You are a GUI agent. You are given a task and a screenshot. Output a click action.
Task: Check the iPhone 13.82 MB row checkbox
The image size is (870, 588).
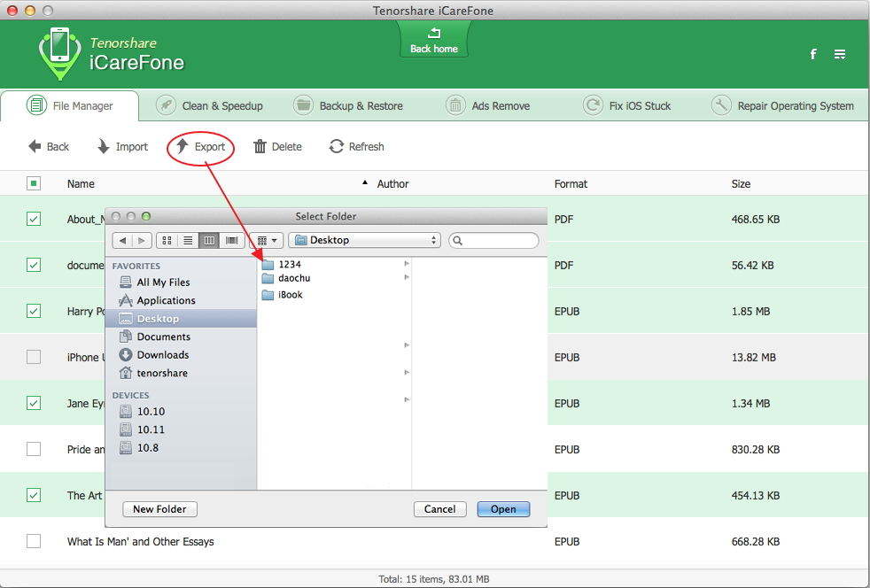click(34, 357)
